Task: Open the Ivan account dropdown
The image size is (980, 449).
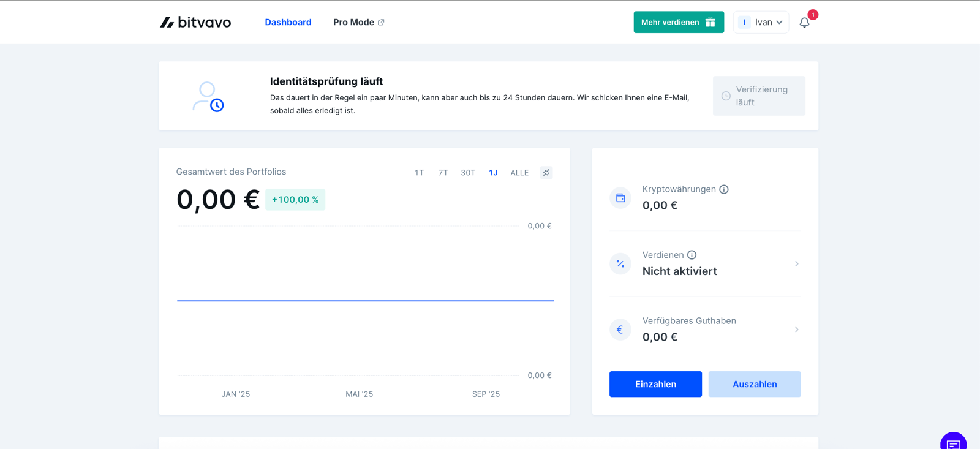Action: pyautogui.click(x=761, y=22)
